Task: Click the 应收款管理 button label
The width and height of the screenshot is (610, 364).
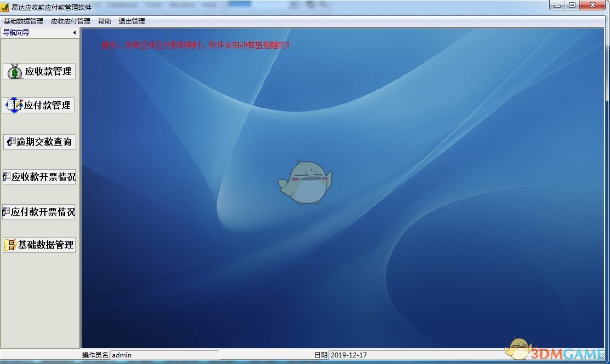Action: [48, 72]
